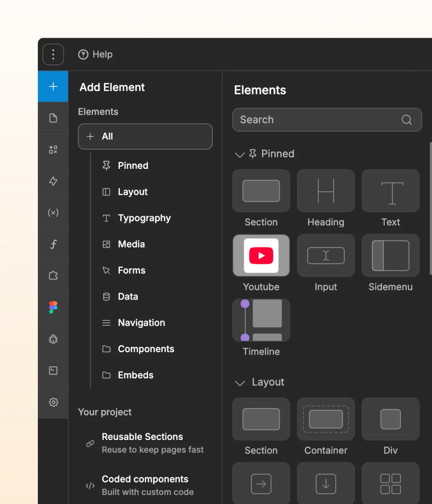This screenshot has width=432, height=504.
Task: Add the Text element
Action: (x=391, y=191)
